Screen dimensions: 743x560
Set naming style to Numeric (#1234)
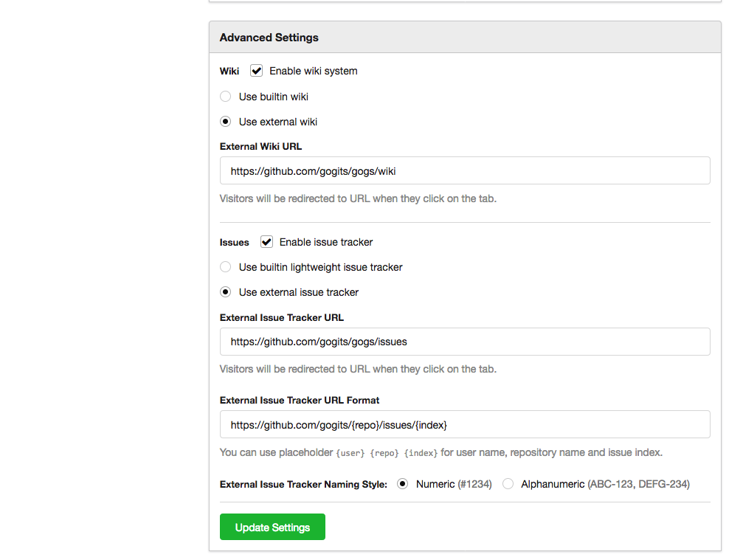click(403, 485)
